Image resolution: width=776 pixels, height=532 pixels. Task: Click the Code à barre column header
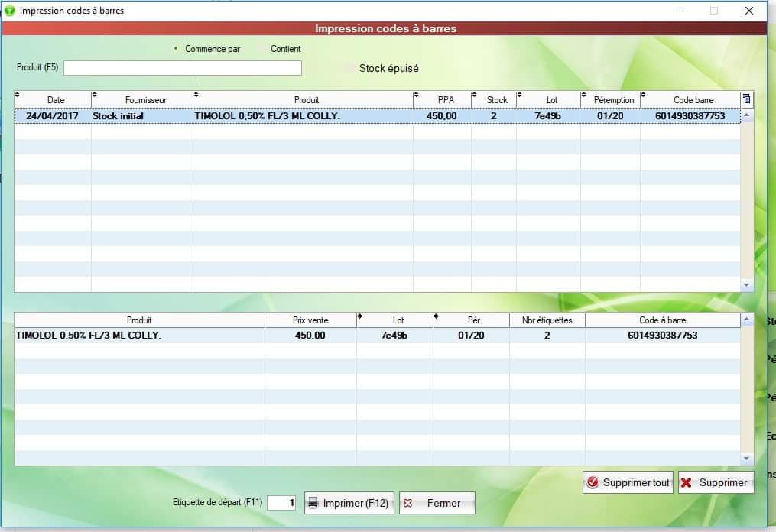663,320
